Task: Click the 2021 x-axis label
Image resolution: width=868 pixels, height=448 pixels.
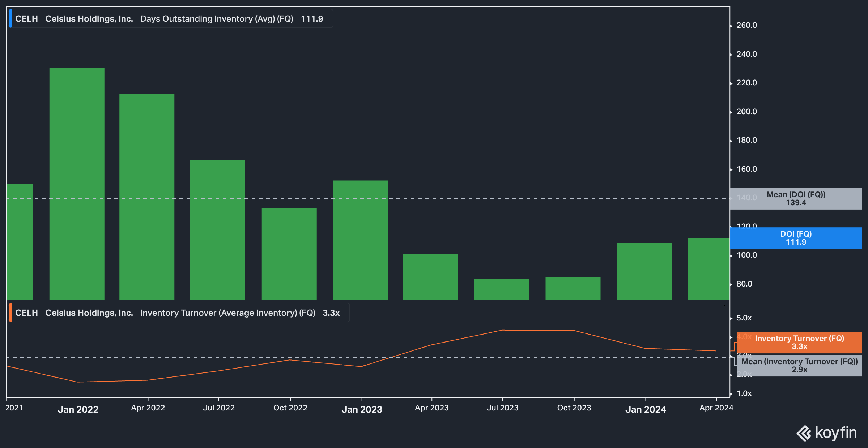Action: 14,408
